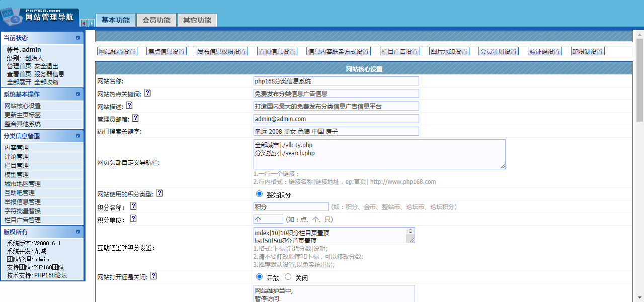Open 置顶信息设置 settings page
The width and height of the screenshot is (644, 302).
coord(277,51)
